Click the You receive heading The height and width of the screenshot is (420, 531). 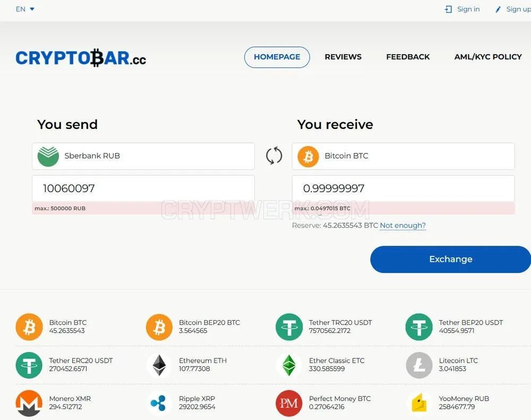tap(335, 125)
